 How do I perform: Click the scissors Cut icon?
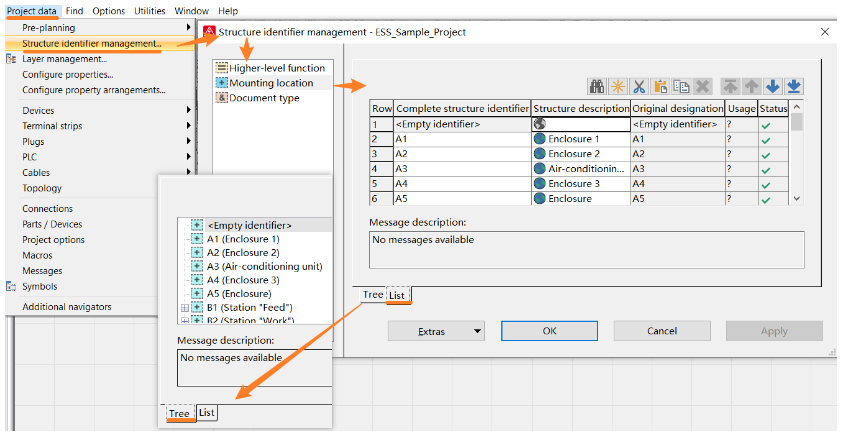pos(639,86)
